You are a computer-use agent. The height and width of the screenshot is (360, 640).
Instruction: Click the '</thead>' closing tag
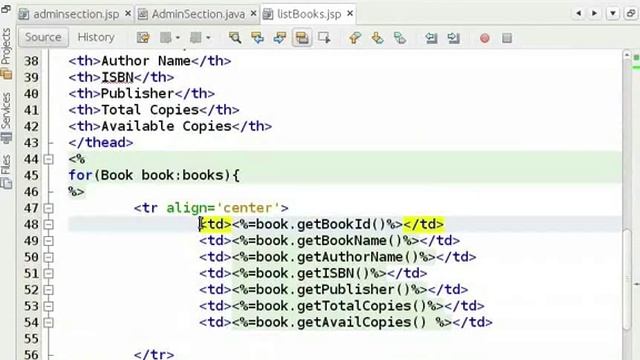coord(101,142)
